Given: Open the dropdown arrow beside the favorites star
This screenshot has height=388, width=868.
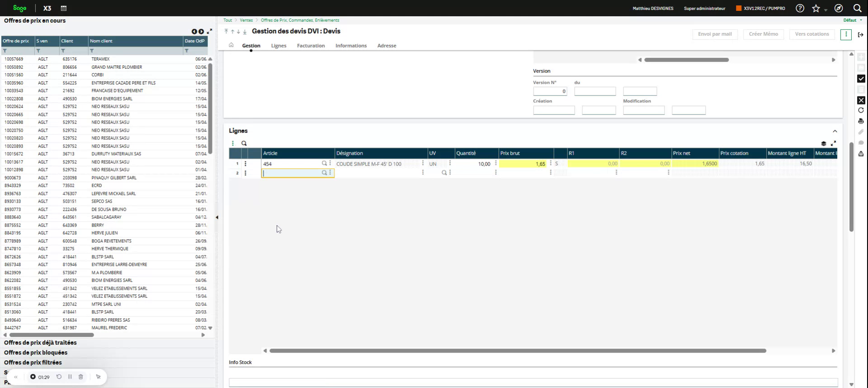Looking at the screenshot, I should pyautogui.click(x=826, y=10).
